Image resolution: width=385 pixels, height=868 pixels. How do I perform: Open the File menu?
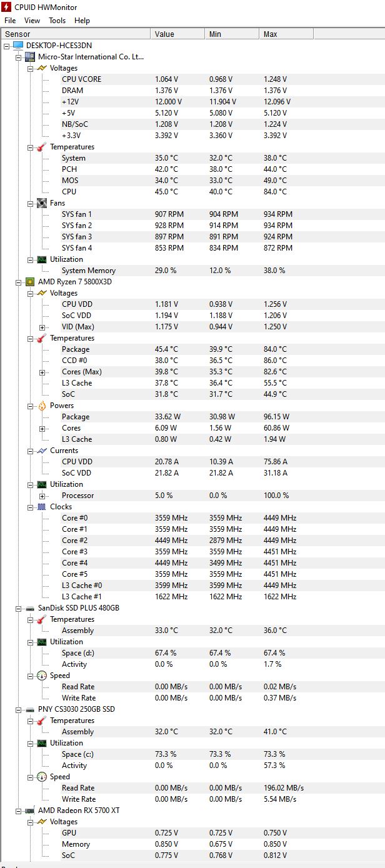coord(10,21)
